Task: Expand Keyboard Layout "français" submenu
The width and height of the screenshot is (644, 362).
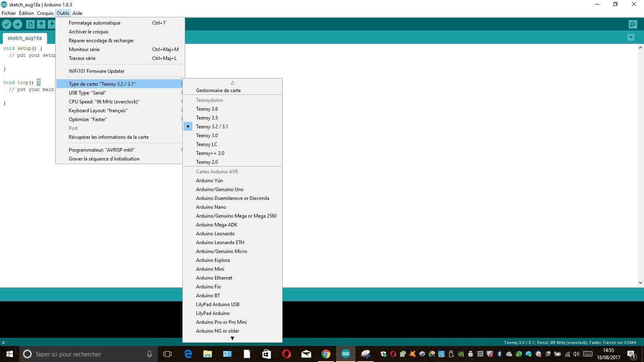Action: pos(120,111)
